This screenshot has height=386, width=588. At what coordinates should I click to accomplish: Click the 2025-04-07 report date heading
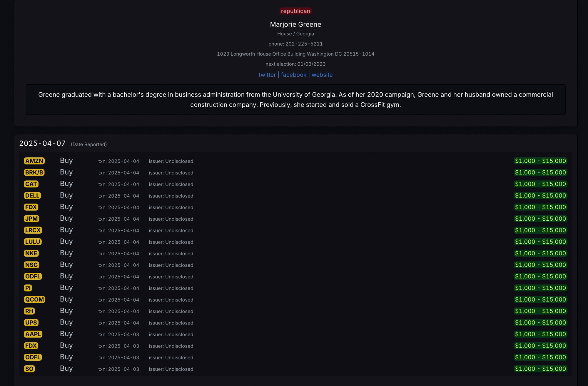(42, 143)
